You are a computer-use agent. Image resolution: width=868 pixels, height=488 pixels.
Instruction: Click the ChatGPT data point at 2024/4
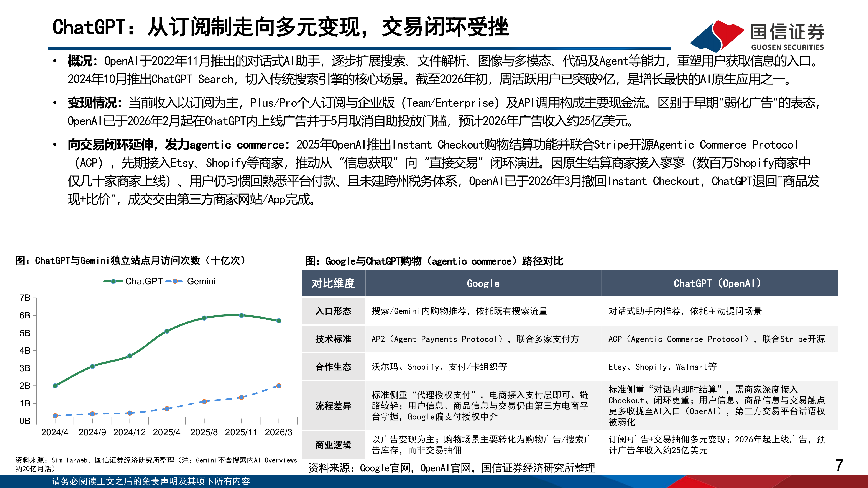[55, 386]
